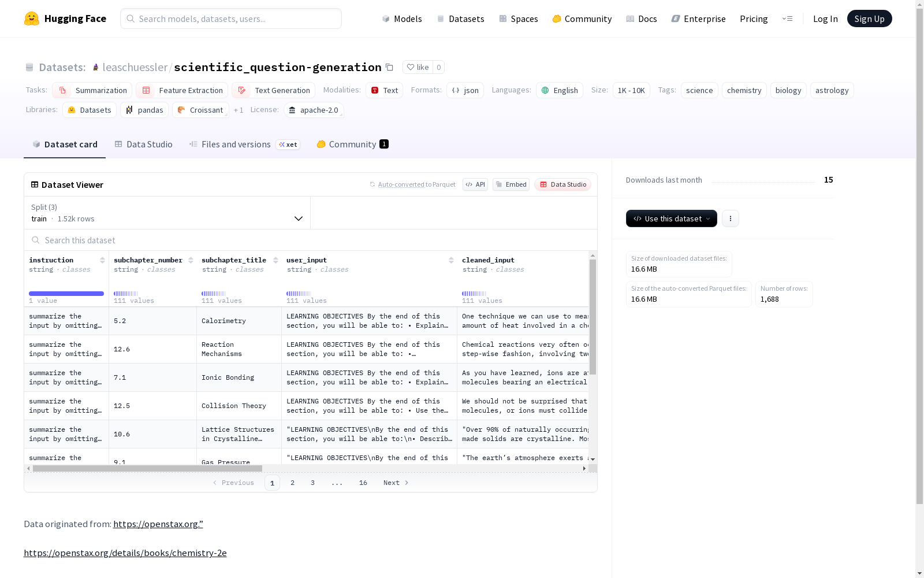The width and height of the screenshot is (924, 578).
Task: Select the Text modality tag
Action: pos(384,90)
